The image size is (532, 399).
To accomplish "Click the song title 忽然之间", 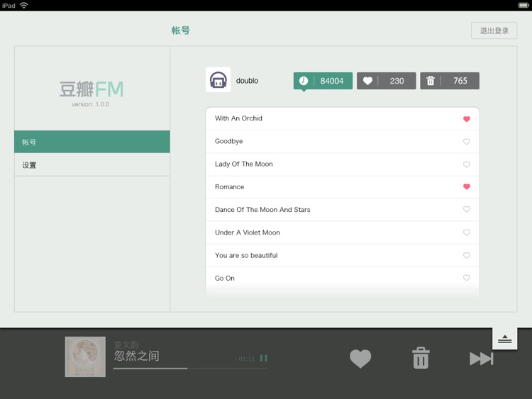I will coord(136,356).
